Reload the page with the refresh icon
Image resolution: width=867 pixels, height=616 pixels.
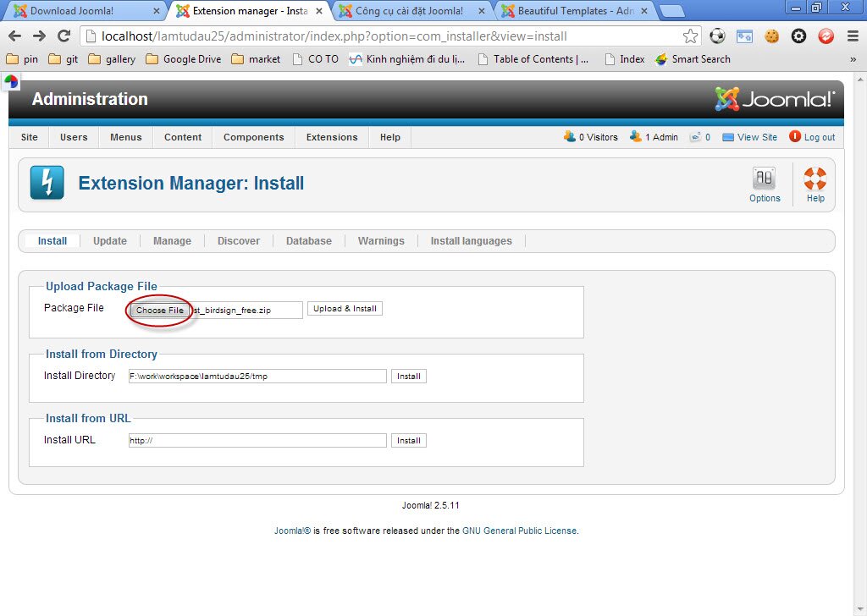coord(65,37)
